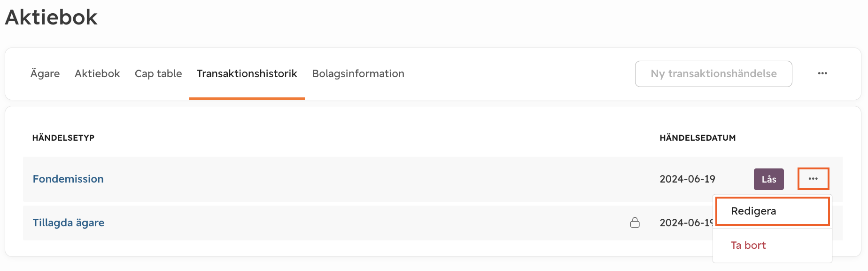Open the Fondemission row three-dot menu
The image size is (868, 271).
[x=813, y=179]
